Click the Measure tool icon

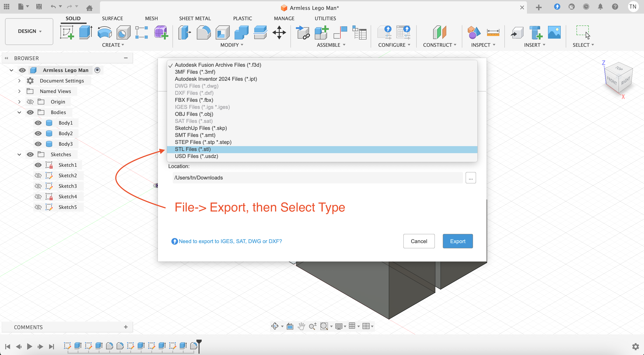click(x=493, y=32)
